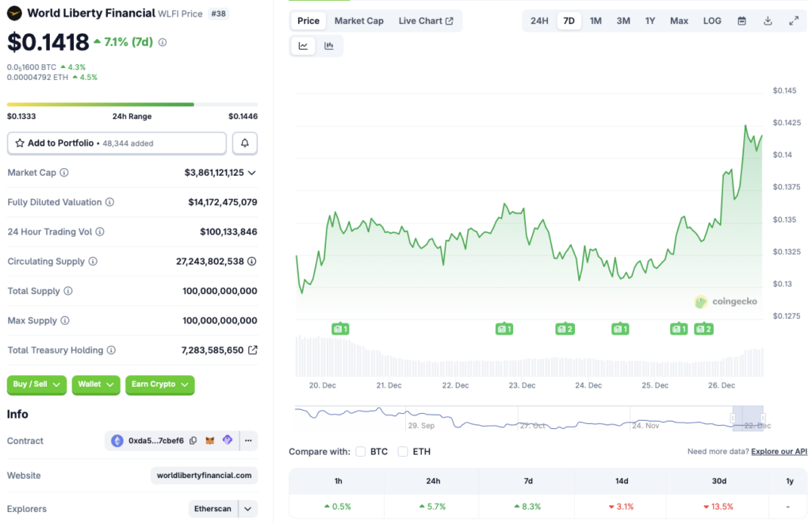Open the price alert bell
The width and height of the screenshot is (812, 524).
245,143
